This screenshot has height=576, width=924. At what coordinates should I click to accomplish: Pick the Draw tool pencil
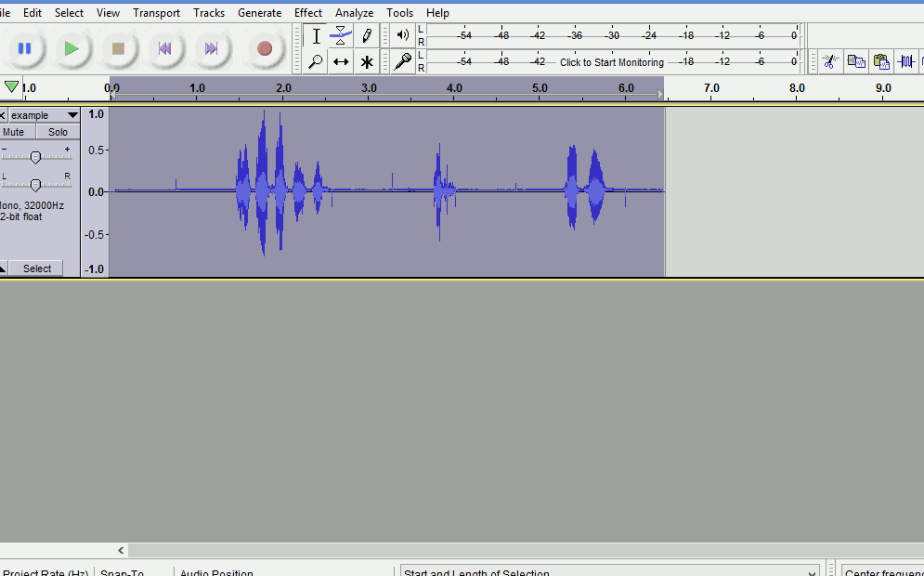click(x=366, y=35)
